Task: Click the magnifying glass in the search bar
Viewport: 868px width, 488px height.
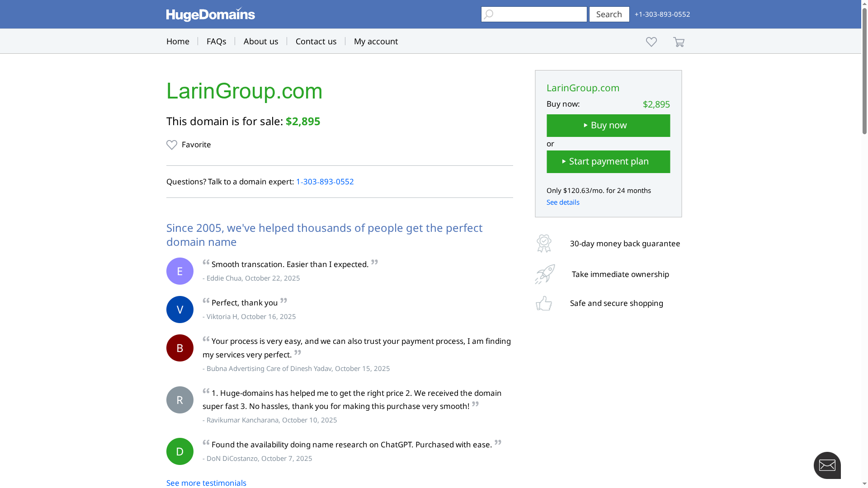Action: pyautogui.click(x=489, y=14)
